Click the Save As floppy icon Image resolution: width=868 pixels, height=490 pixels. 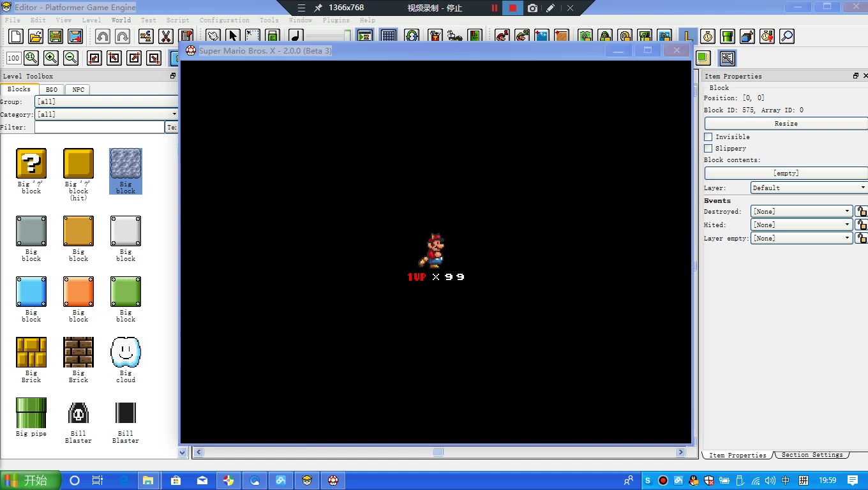coord(75,36)
